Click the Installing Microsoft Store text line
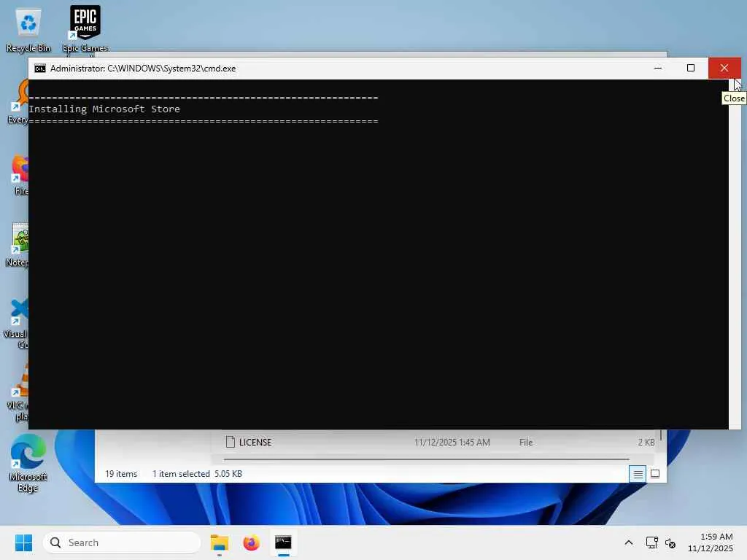Viewport: 747px width, 560px height. tap(104, 109)
